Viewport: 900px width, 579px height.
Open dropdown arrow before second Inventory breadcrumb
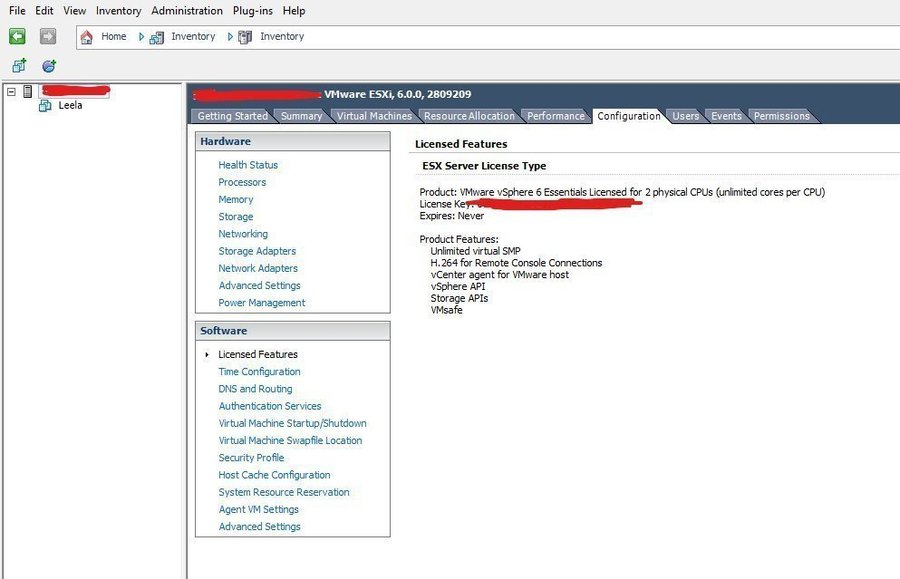pyautogui.click(x=230, y=37)
